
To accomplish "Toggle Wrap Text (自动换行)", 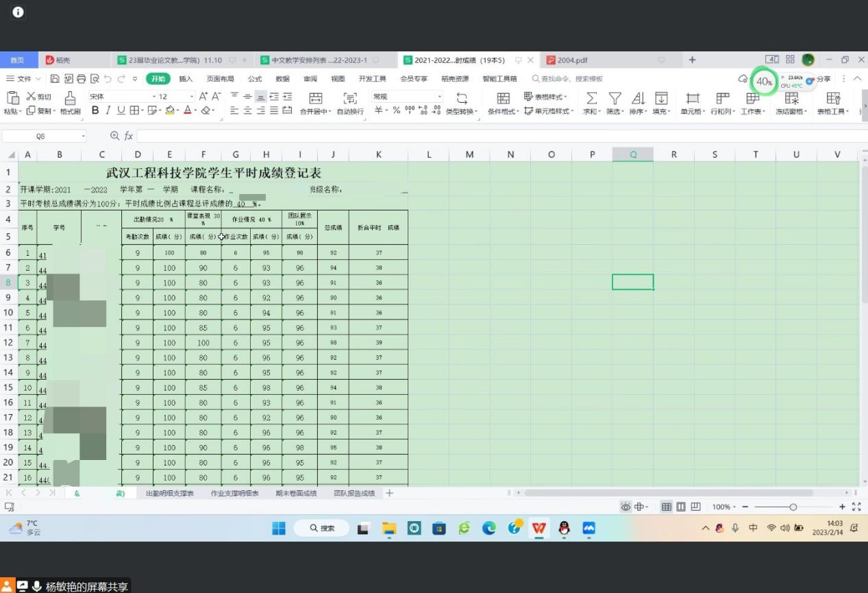I will point(350,98).
